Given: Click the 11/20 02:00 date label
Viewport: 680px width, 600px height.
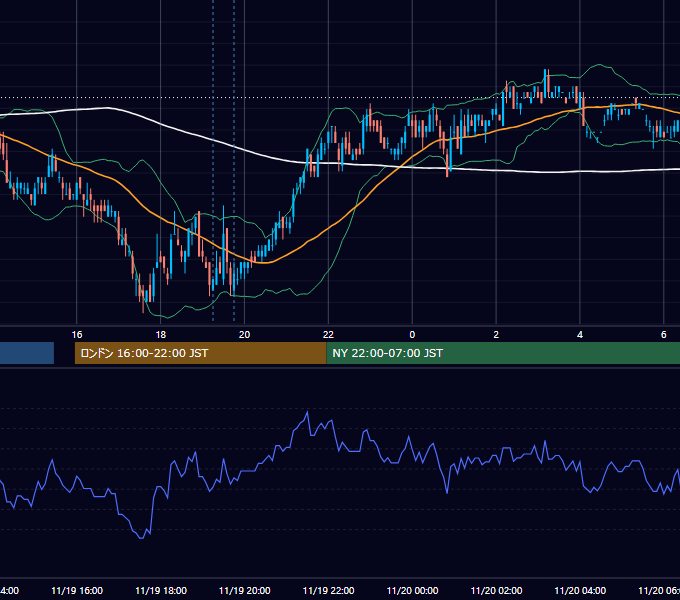Looking at the screenshot, I should pyautogui.click(x=497, y=591).
